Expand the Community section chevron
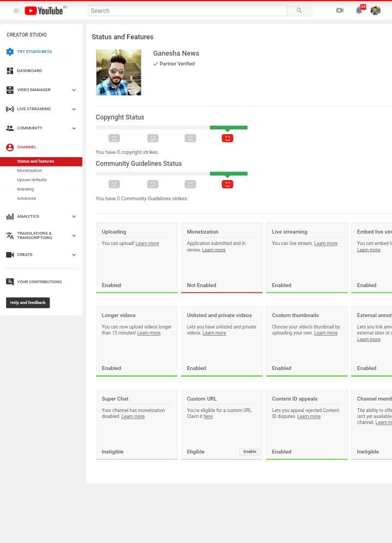This screenshot has height=543, width=392. tap(74, 128)
